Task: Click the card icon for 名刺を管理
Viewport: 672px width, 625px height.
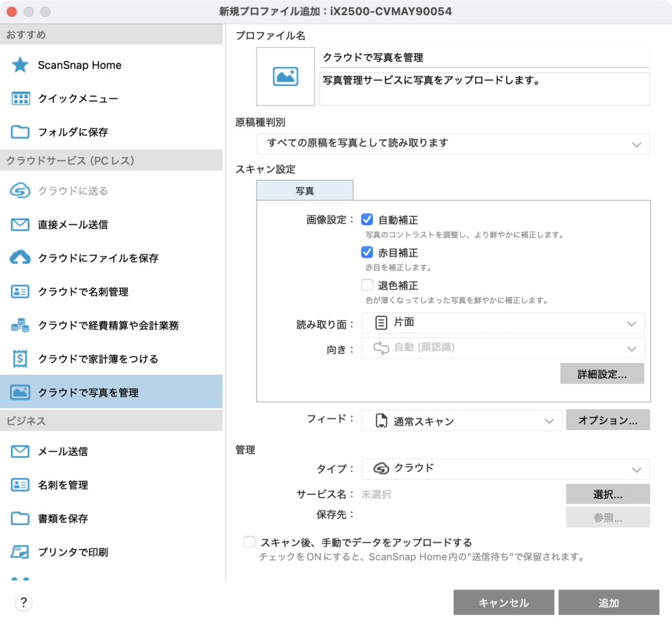Action: tap(20, 485)
